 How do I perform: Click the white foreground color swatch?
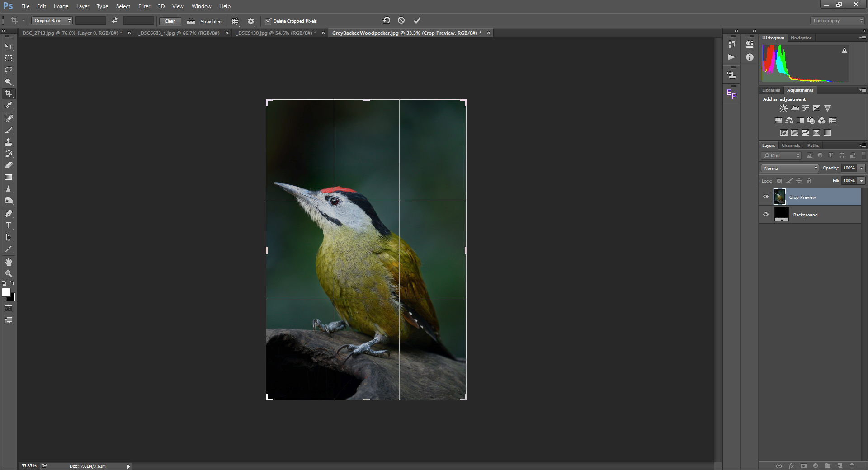6,292
